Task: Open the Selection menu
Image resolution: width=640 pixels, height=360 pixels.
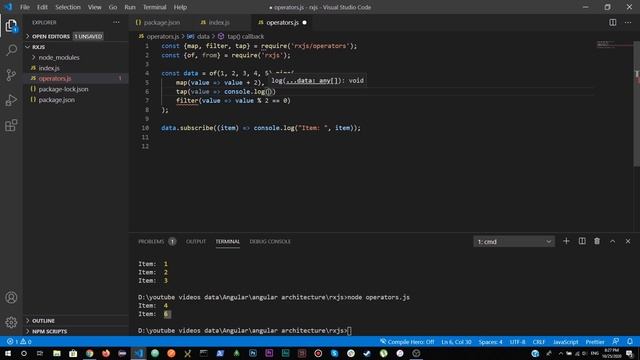Action: (68, 7)
